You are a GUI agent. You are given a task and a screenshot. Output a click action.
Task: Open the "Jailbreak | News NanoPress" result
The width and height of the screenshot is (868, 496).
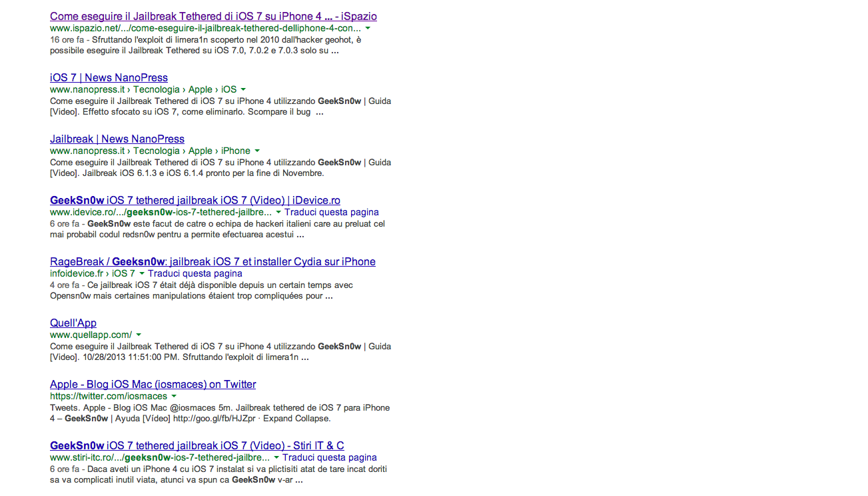coord(117,139)
